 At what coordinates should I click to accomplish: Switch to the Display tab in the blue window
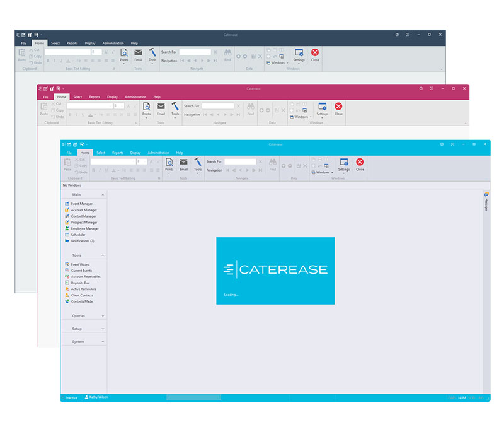pos(135,153)
